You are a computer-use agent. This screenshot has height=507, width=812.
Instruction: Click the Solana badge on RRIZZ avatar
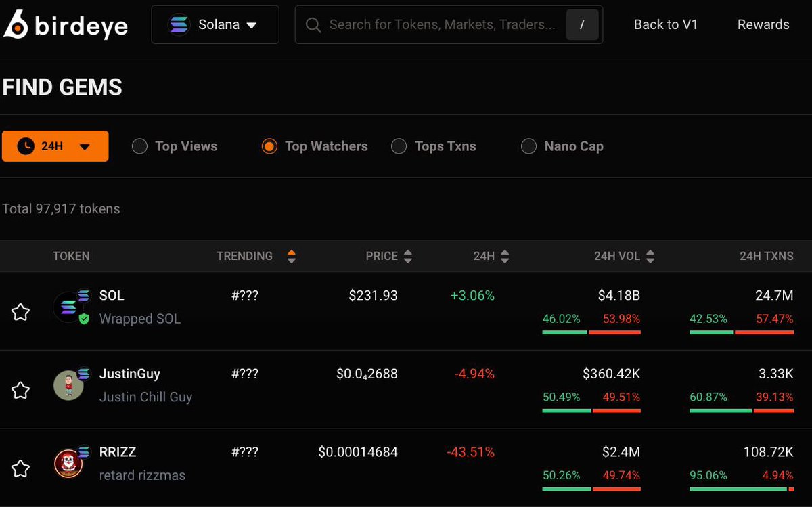[x=84, y=451]
